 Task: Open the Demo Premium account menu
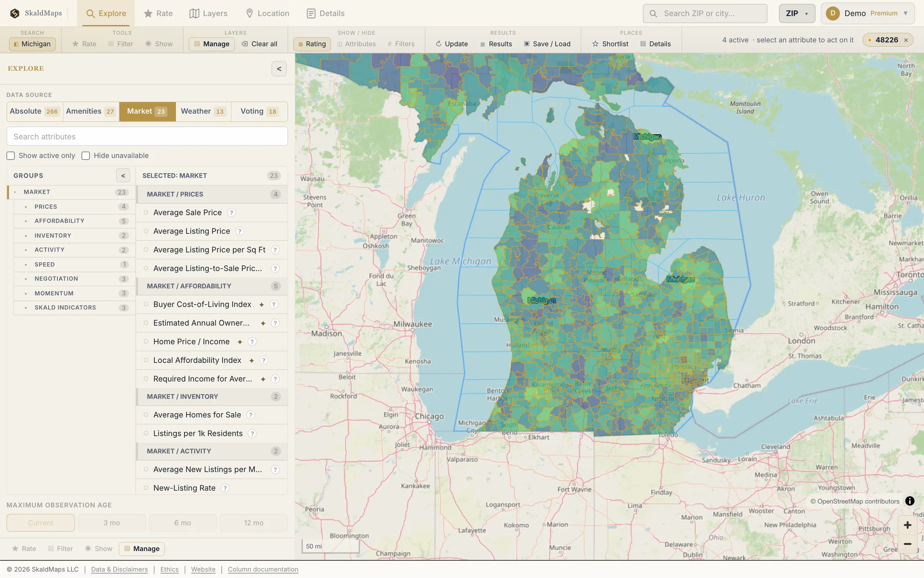[x=867, y=13]
